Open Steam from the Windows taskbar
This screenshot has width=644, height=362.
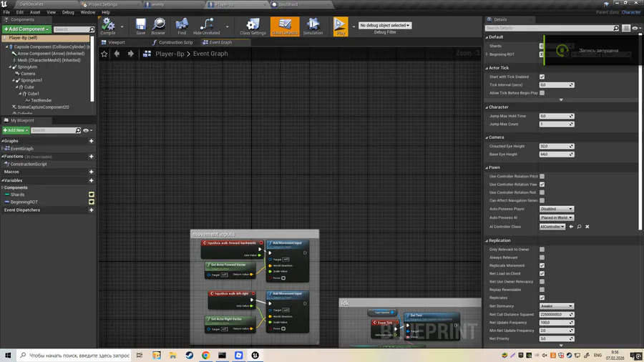tap(190, 356)
